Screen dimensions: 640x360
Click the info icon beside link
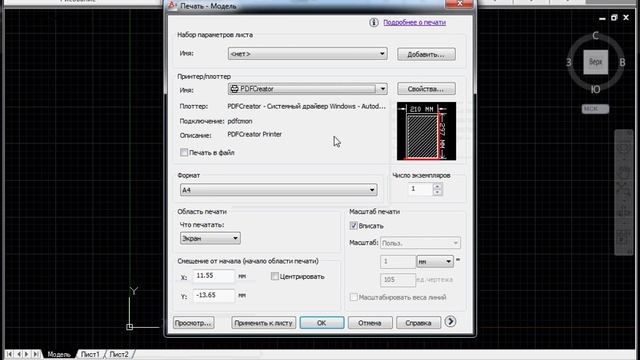tap(374, 22)
